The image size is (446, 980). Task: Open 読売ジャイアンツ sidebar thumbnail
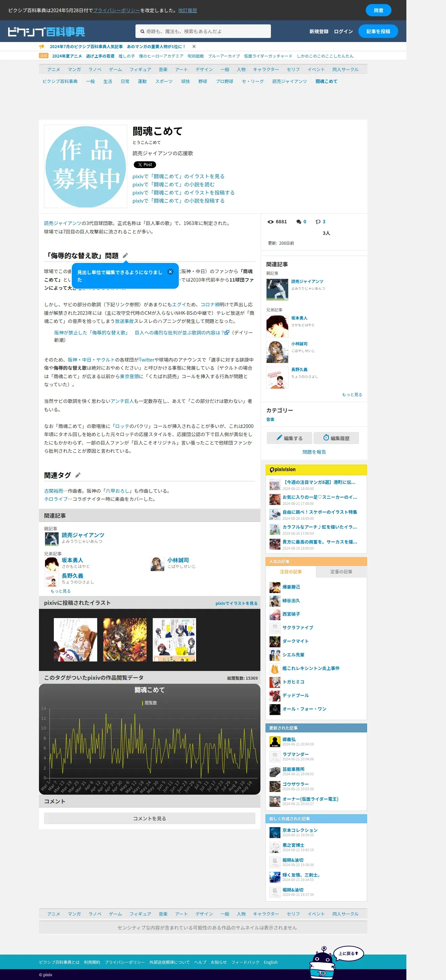[x=277, y=290]
